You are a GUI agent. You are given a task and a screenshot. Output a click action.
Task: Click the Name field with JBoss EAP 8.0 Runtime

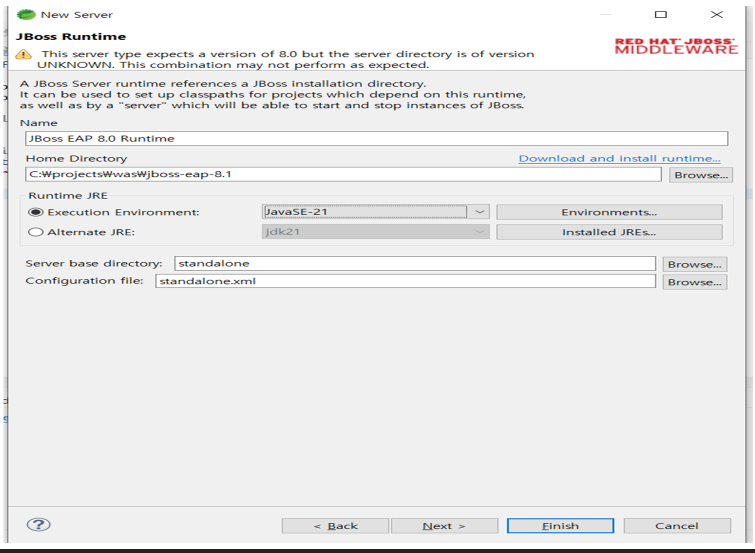point(377,139)
